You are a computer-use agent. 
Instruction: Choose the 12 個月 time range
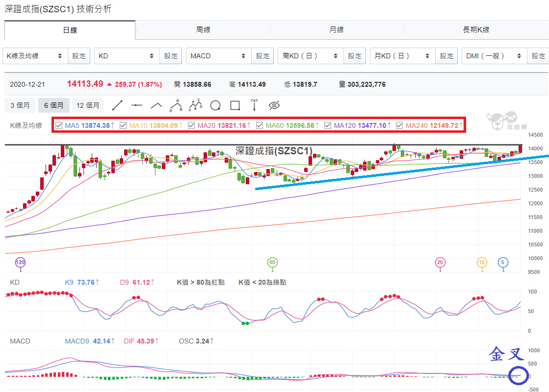pyautogui.click(x=88, y=105)
